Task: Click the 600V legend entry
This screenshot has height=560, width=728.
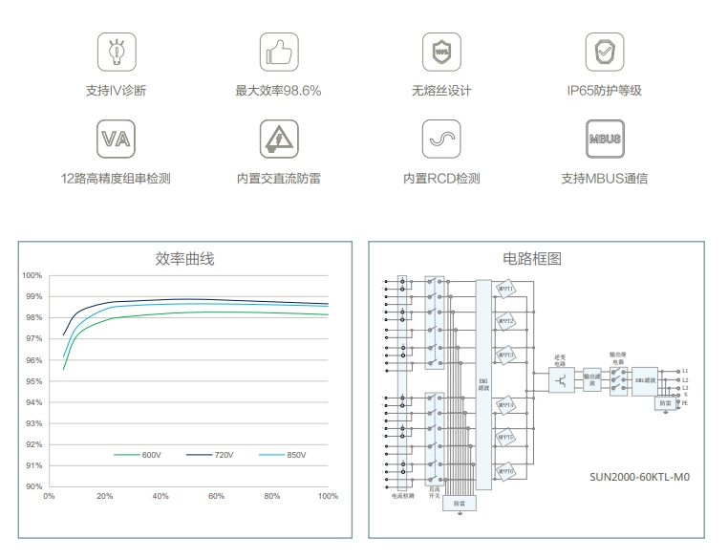Action: (x=140, y=455)
